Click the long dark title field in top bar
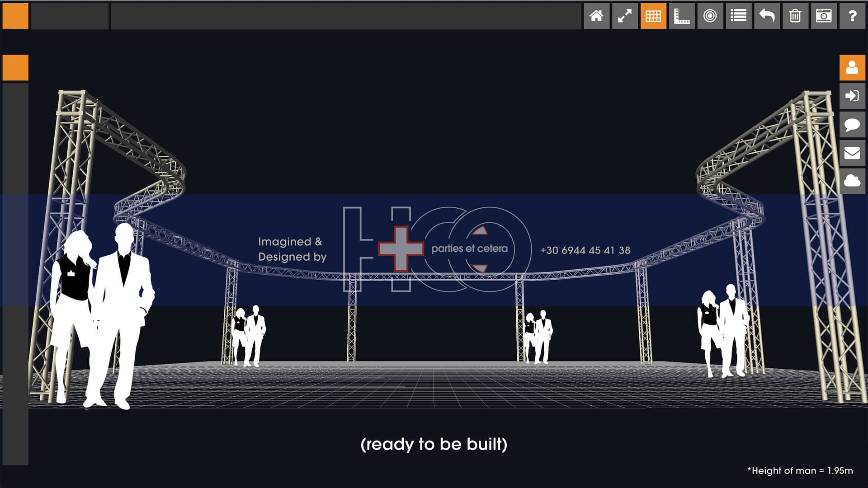This screenshot has height=488, width=868. click(346, 16)
